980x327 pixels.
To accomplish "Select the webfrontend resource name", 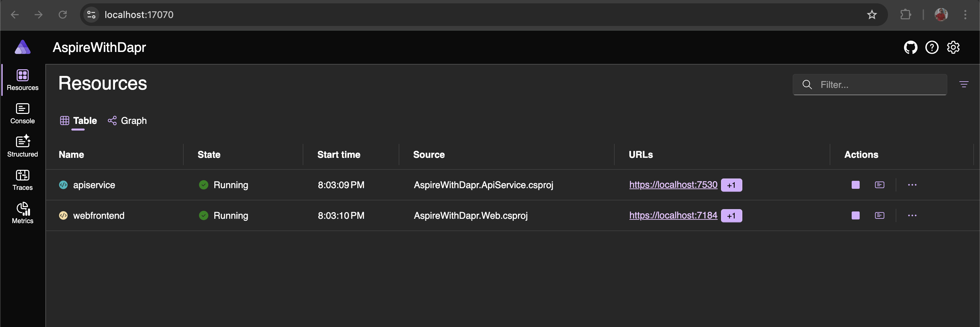I will click(x=99, y=215).
